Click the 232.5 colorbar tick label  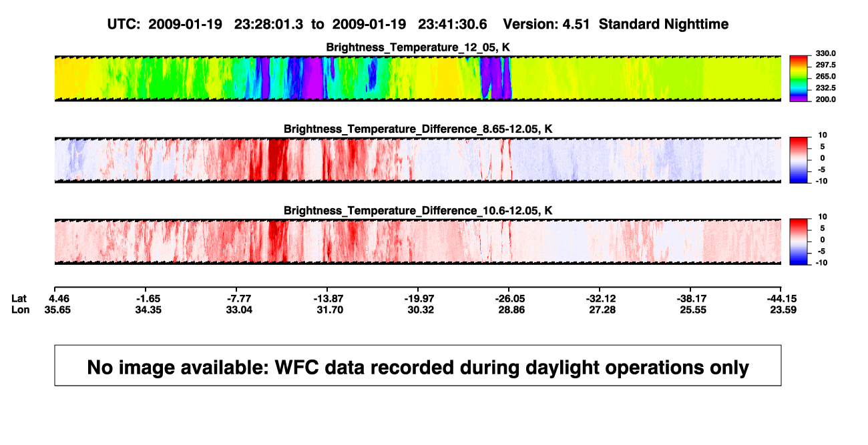click(x=825, y=87)
